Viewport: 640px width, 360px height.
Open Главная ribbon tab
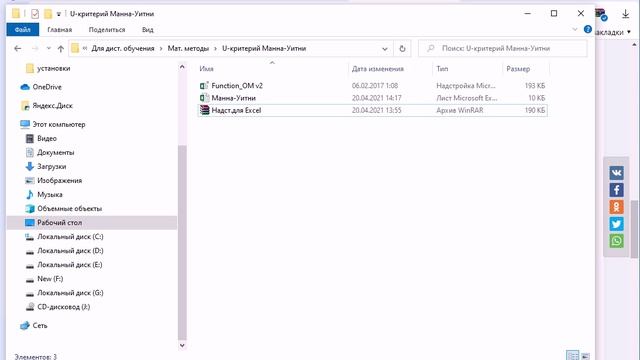60,29
